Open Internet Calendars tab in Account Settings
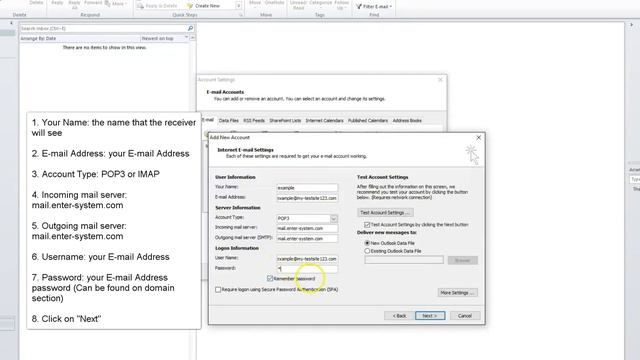The image size is (640, 360). [x=324, y=120]
